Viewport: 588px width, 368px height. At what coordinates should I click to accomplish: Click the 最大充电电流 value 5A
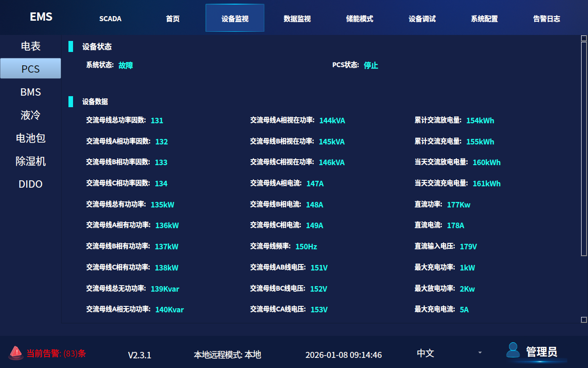[464, 310]
